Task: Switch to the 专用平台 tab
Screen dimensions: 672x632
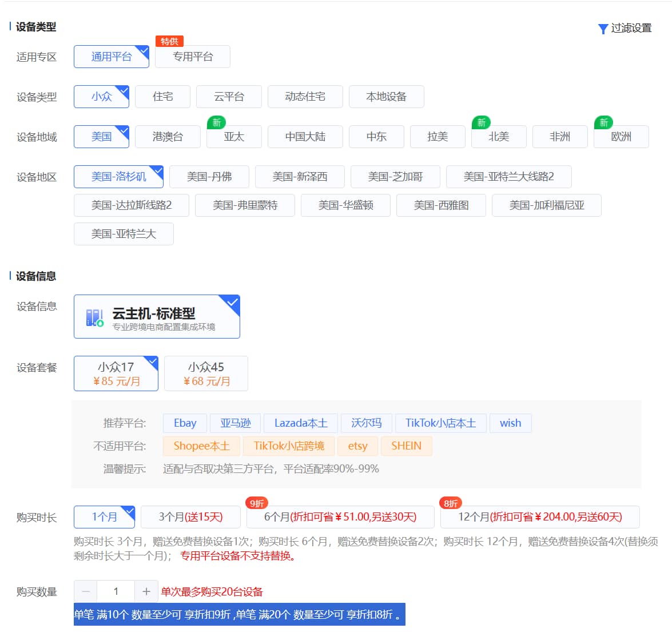Action: (x=192, y=57)
